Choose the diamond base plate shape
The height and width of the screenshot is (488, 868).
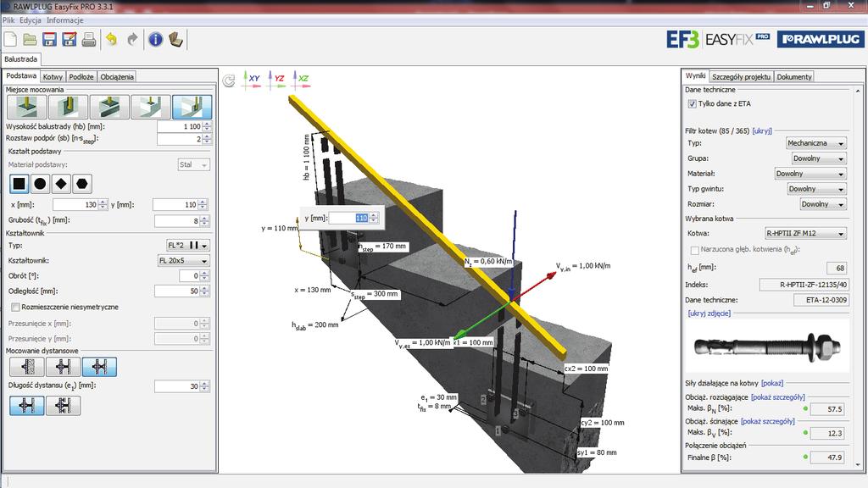pos(61,184)
